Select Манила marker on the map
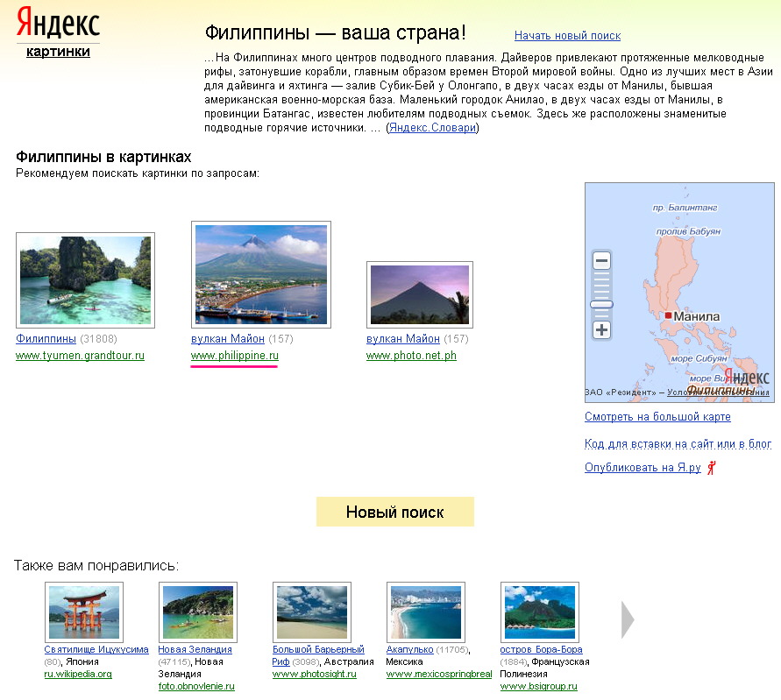Screen dimensions: 781x700 (x=669, y=315)
